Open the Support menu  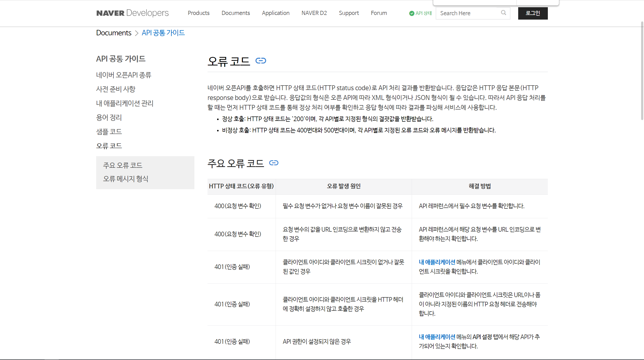point(349,13)
